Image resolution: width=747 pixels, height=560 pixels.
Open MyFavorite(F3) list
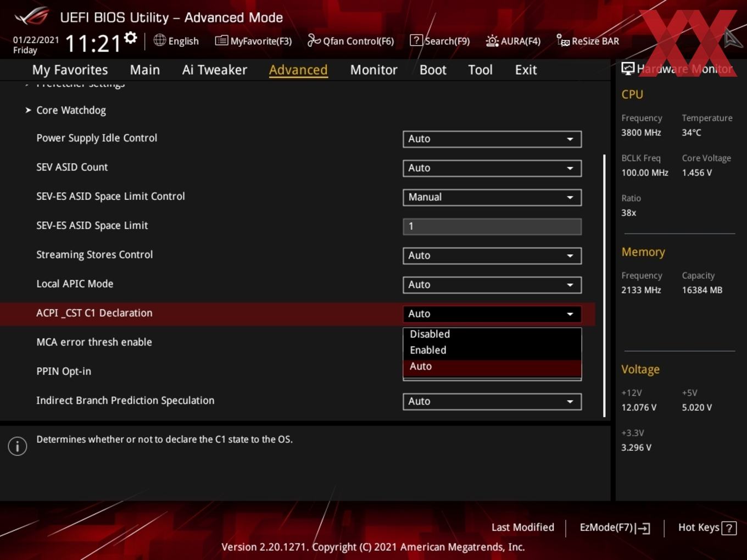pyautogui.click(x=253, y=41)
